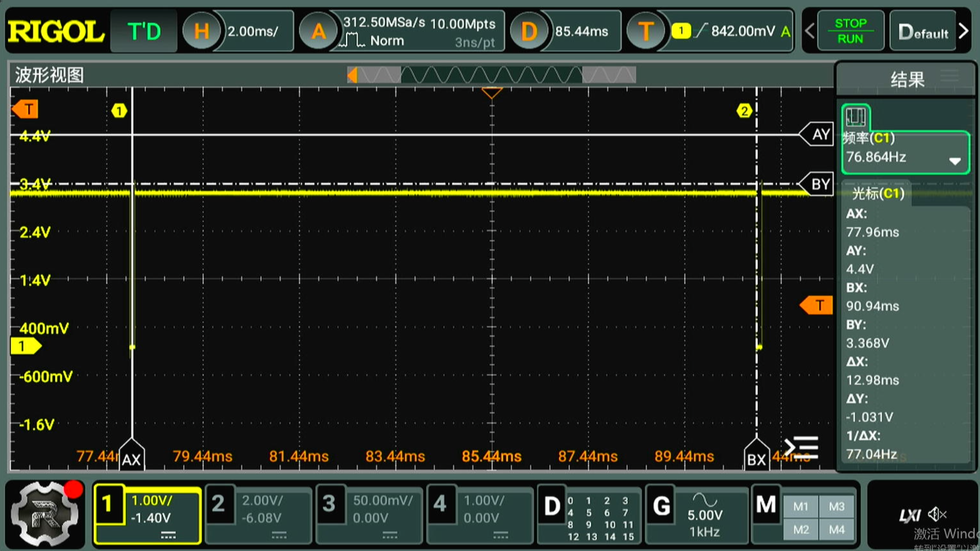980x551 pixels.
Task: Select the M math channel tab
Action: point(766,505)
